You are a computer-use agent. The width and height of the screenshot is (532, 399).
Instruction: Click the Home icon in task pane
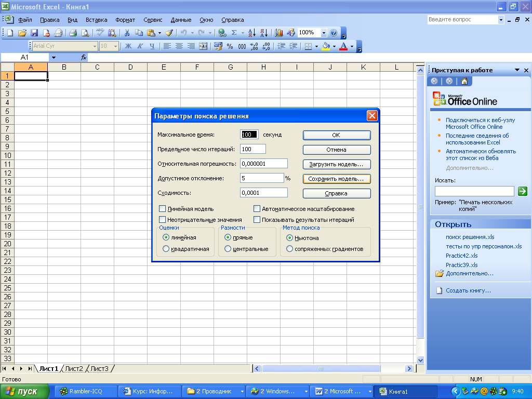464,81
